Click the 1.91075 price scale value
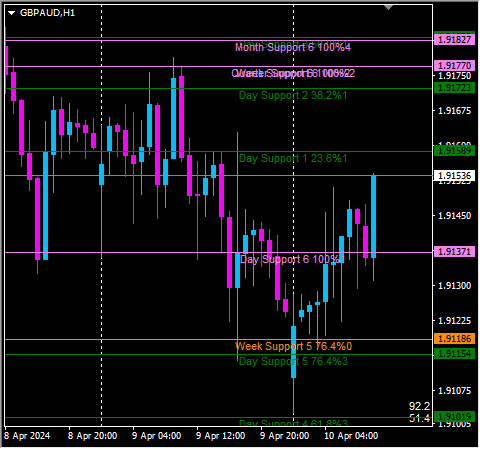480x449 pixels. tap(455, 391)
